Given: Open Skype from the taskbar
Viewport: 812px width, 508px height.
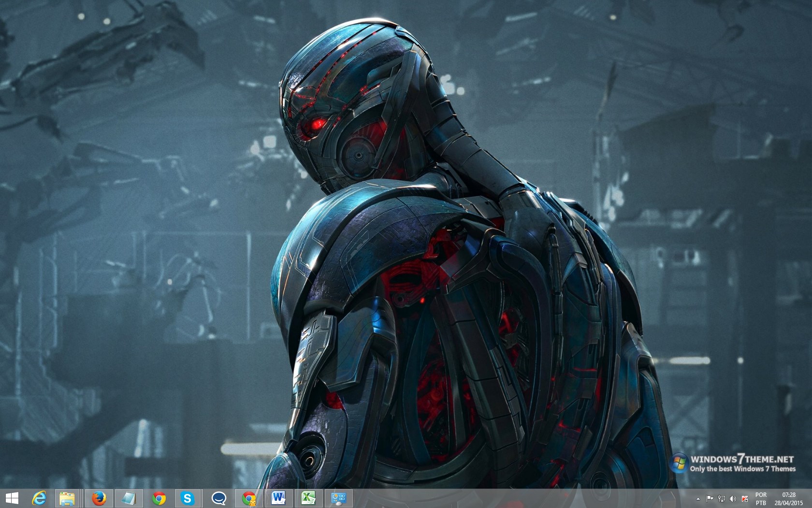Looking at the screenshot, I should tap(188, 498).
